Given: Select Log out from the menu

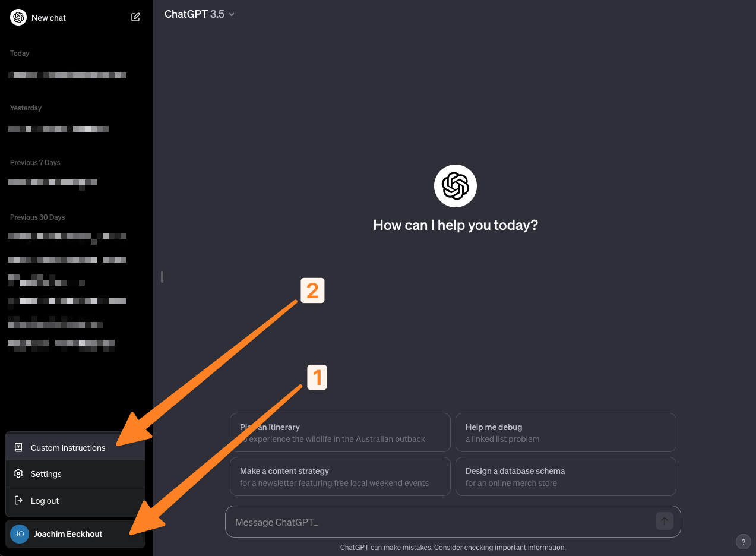Looking at the screenshot, I should point(45,501).
